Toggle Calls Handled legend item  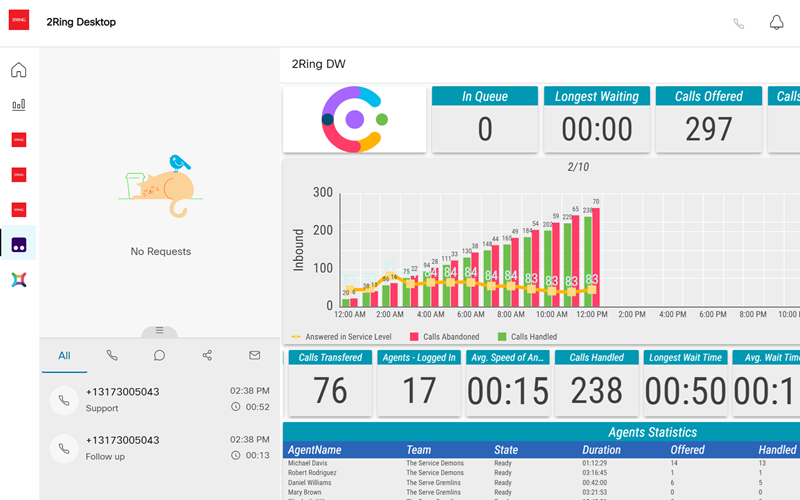[x=528, y=337]
